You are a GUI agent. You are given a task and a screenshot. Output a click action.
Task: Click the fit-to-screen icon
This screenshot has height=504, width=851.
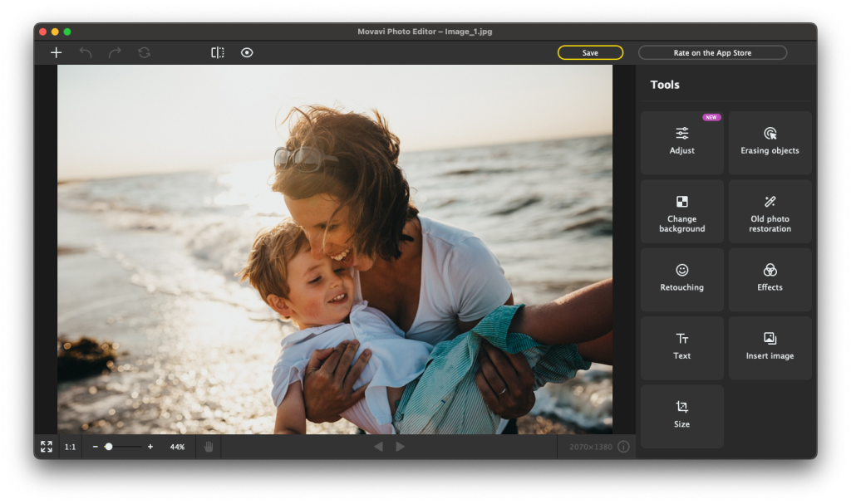[46, 447]
